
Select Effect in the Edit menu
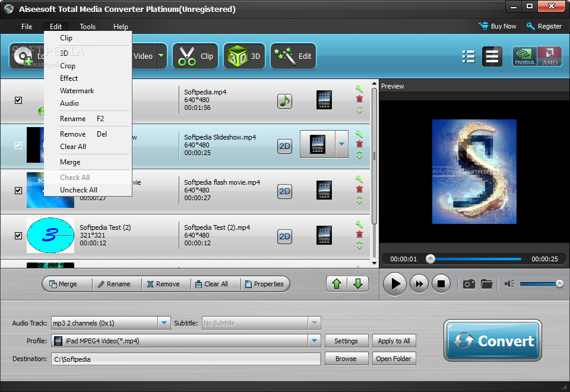pyautogui.click(x=88, y=78)
